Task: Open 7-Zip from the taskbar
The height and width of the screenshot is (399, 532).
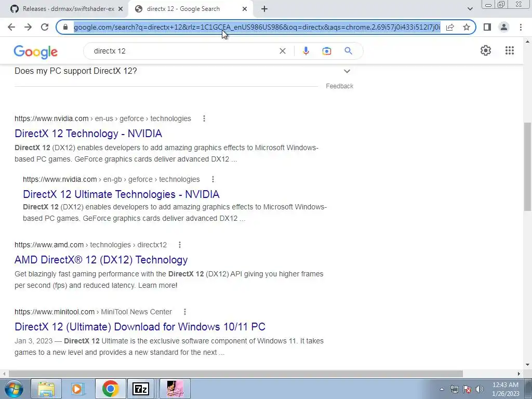Action: point(141,389)
